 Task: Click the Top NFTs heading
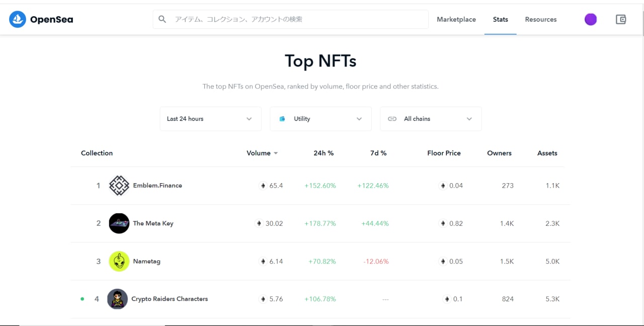(x=320, y=61)
